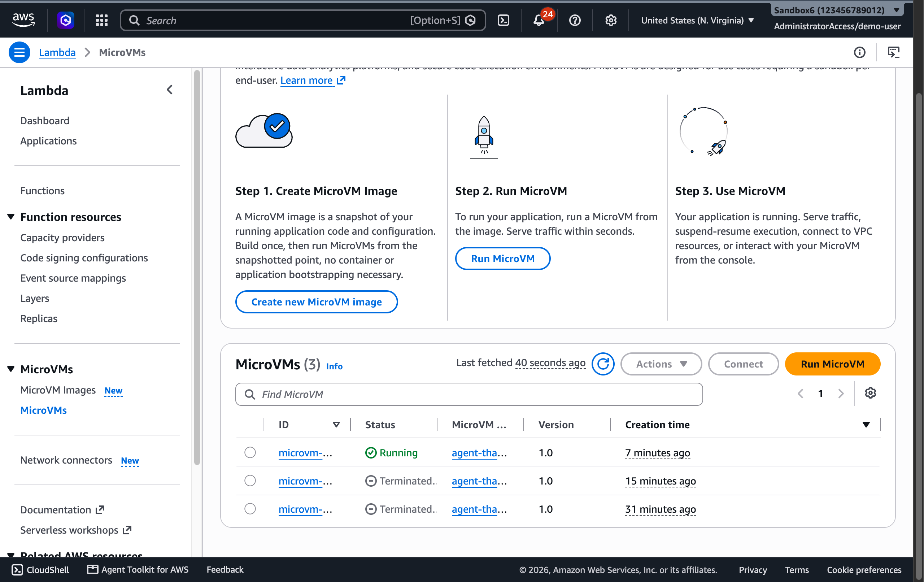This screenshot has height=582, width=924.
Task: Open the Running microvm ID link
Action: pos(305,453)
